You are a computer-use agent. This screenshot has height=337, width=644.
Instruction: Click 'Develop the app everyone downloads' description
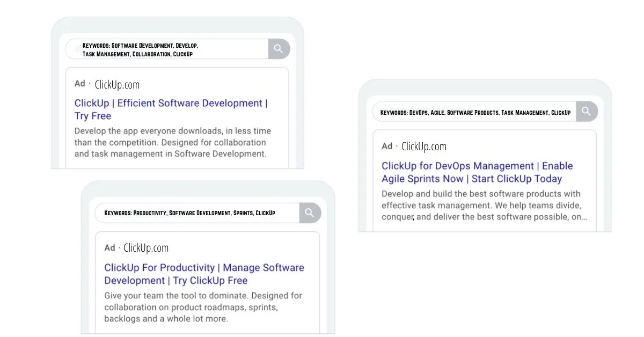pos(173,142)
